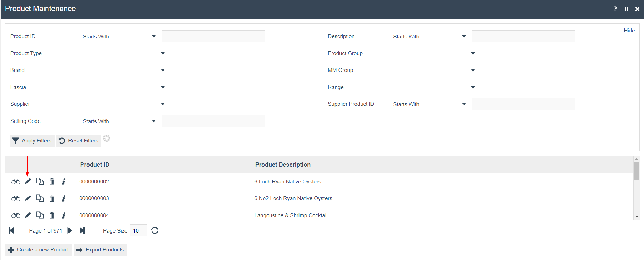Close the Product Maintenance window
The image size is (644, 260).
tap(637, 9)
